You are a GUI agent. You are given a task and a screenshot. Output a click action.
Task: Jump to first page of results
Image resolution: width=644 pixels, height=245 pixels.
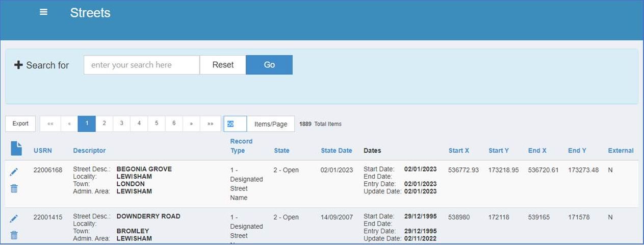point(50,124)
